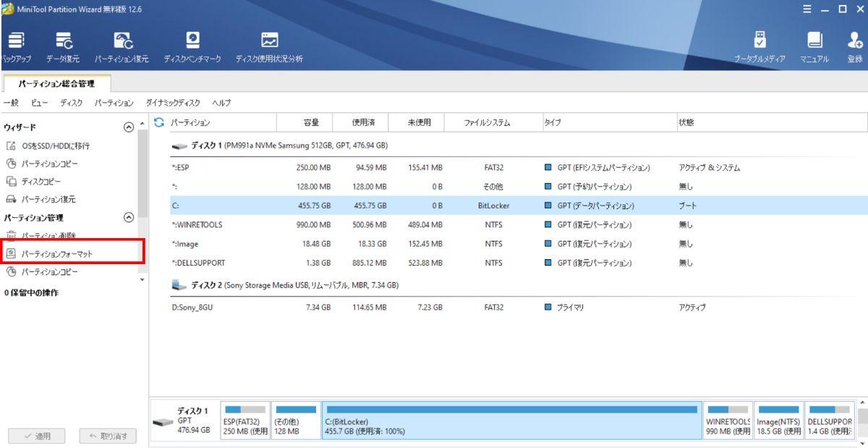Select Disk 1 icon in the disk map

pos(164,422)
